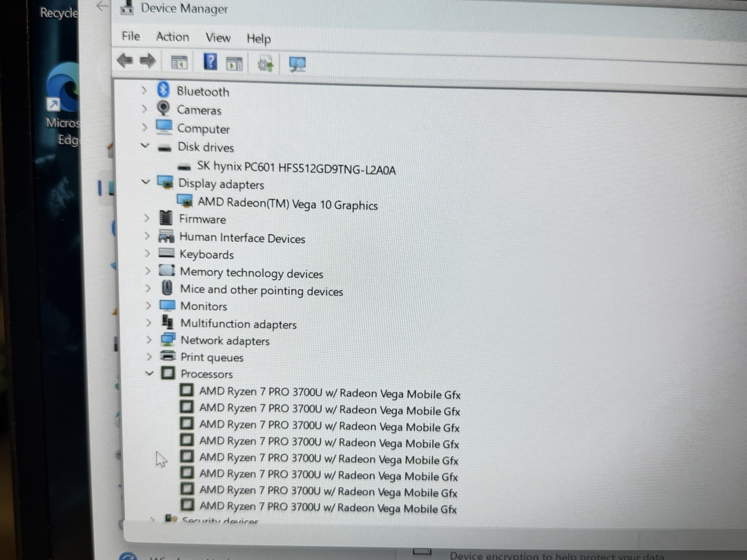Select SK hynix PC601 HFS512GD9TNG-L2A0A entry
Screen dimensions: 747x560
pos(296,168)
